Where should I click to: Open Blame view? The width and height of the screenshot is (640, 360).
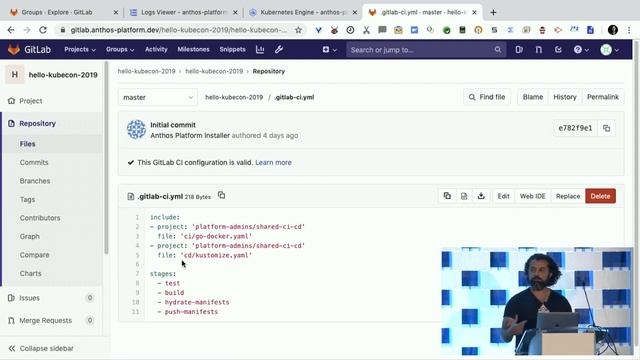533,97
